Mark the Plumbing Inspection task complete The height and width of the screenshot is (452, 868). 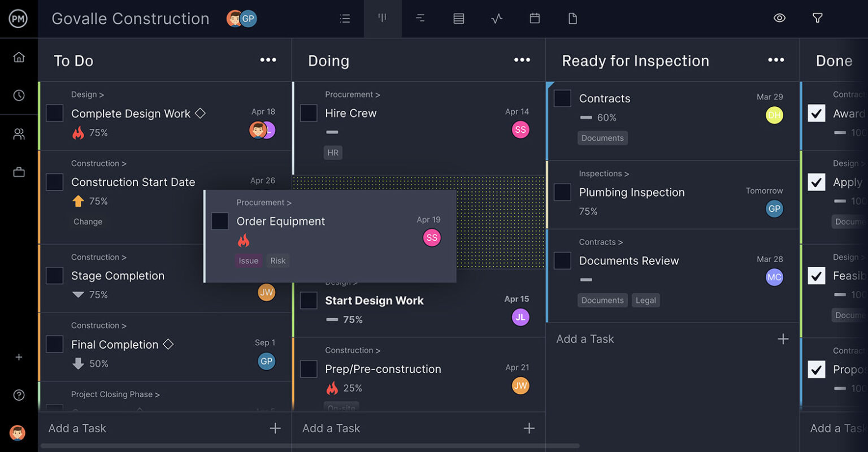(562, 193)
